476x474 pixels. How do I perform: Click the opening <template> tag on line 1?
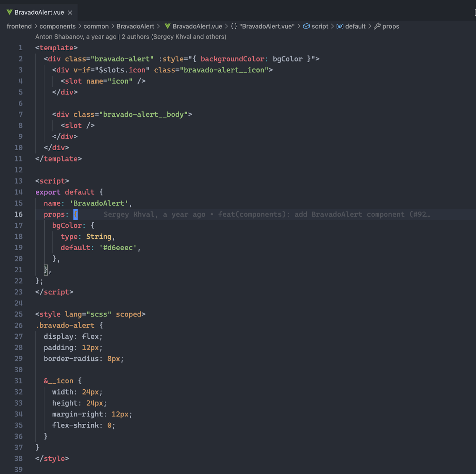click(x=56, y=48)
